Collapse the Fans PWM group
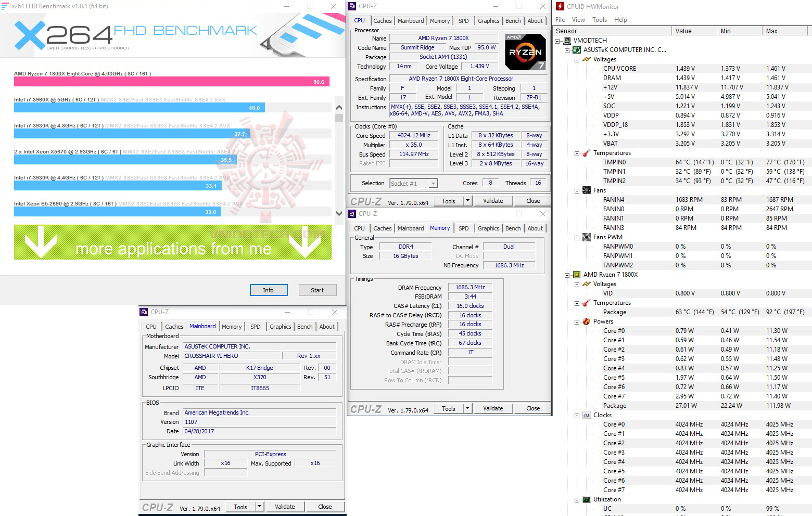The width and height of the screenshot is (812, 516). tap(577, 237)
